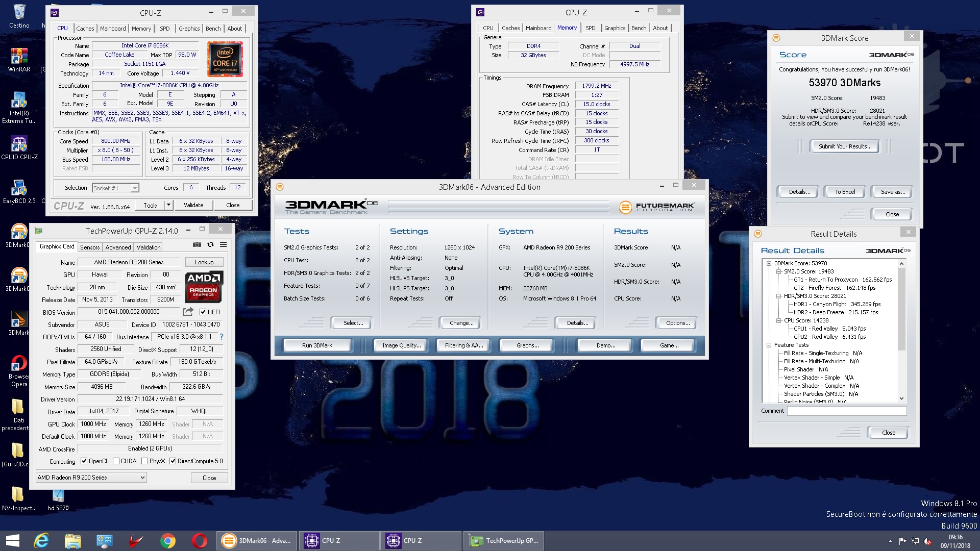The width and height of the screenshot is (980, 551).
Task: Open the CPUID CPU-Z desktop icon
Action: click(19, 148)
